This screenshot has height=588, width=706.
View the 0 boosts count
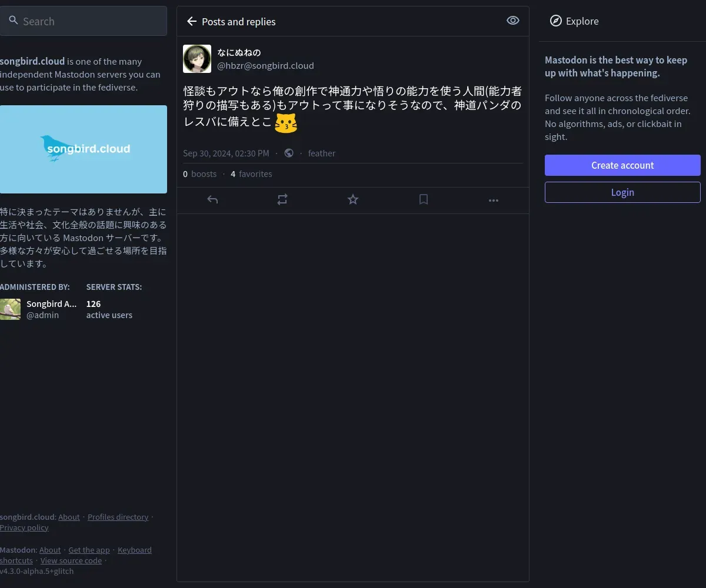pyautogui.click(x=200, y=174)
